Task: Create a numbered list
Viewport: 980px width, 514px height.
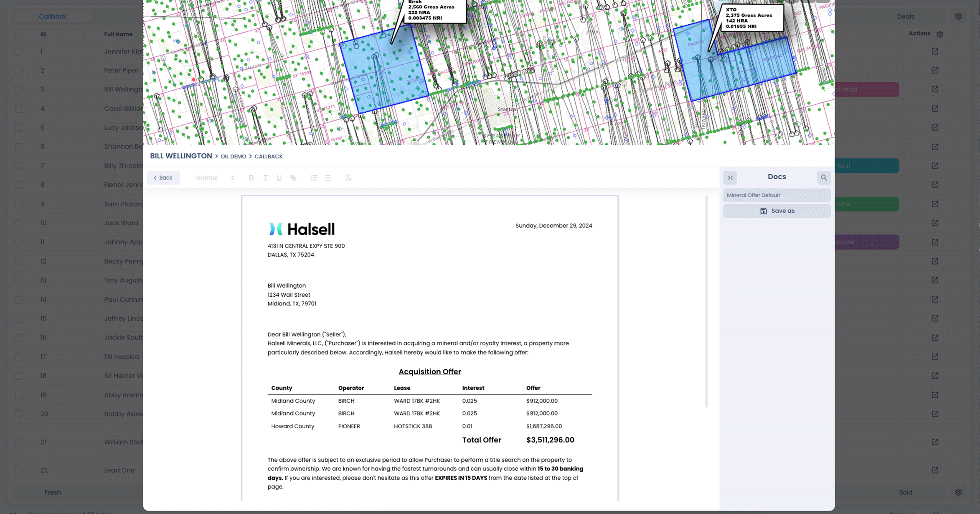Action: click(314, 178)
